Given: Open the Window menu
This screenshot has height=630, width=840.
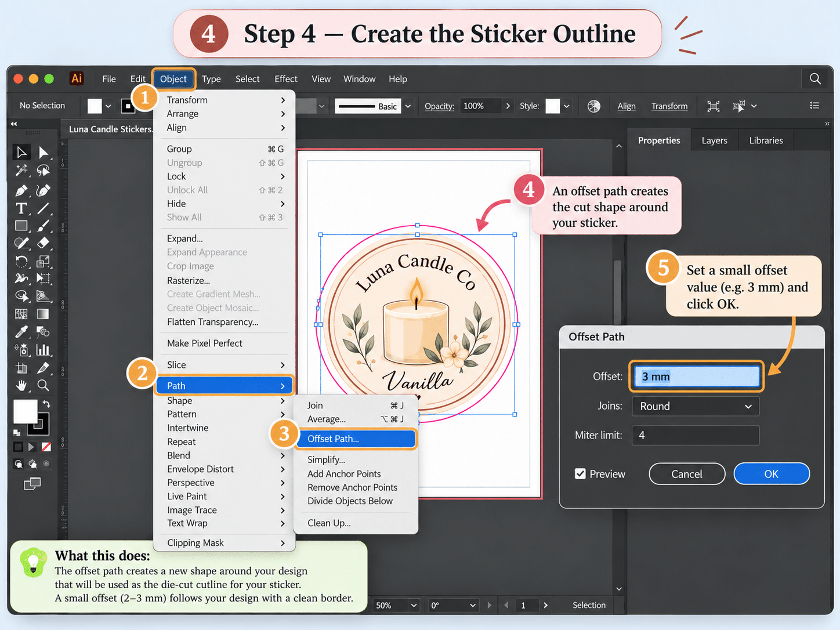Looking at the screenshot, I should pos(359,79).
